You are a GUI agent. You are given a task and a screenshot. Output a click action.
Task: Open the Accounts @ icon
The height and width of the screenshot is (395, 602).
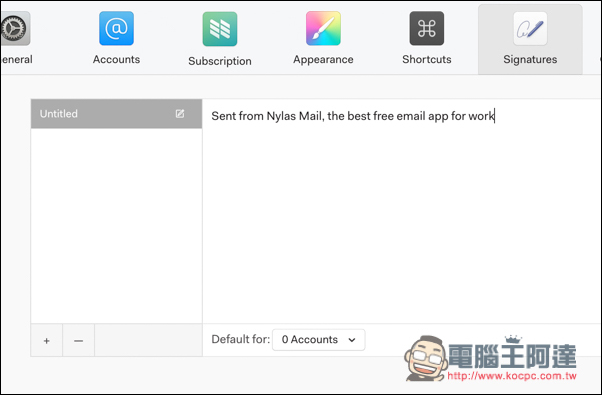(116, 28)
